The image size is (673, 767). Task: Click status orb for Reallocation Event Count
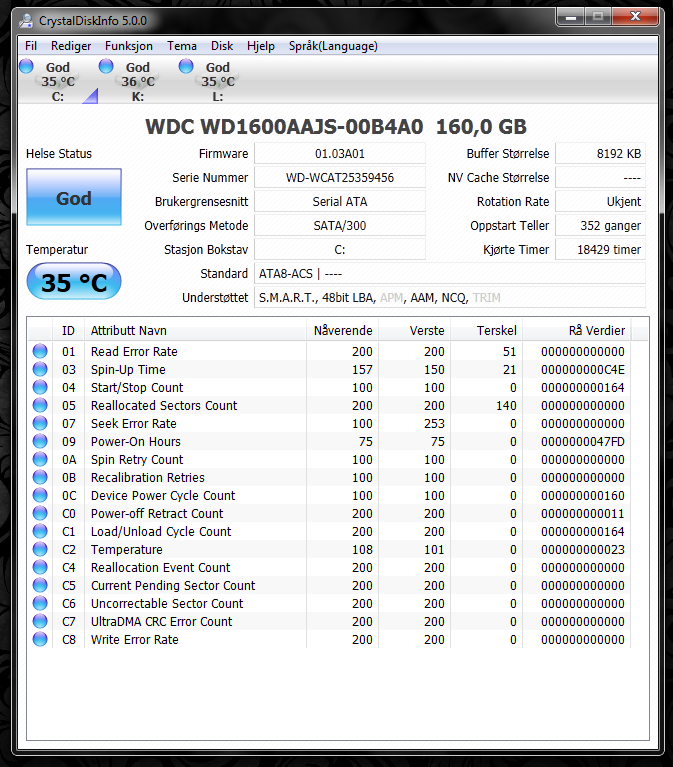[40, 567]
